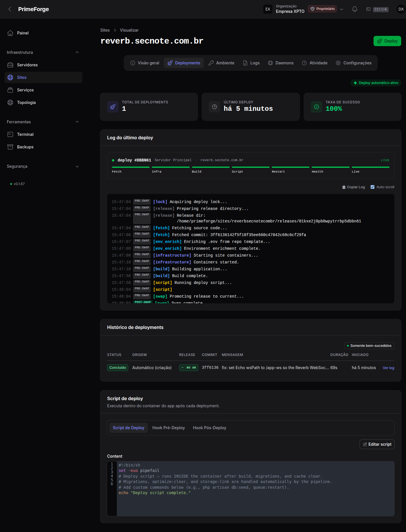Open the organization switcher dropdown chevron
This screenshot has width=406, height=532.
pyautogui.click(x=342, y=9)
